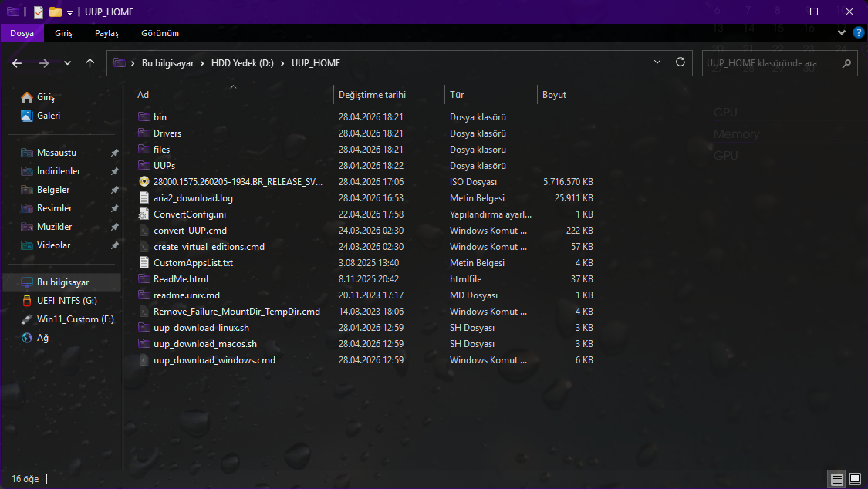Select create_virtual_editions.cmd
The width and height of the screenshot is (868, 489).
[208, 247]
